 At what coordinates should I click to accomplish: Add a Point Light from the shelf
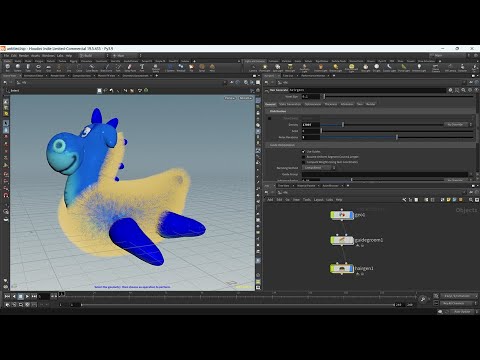click(x=265, y=68)
